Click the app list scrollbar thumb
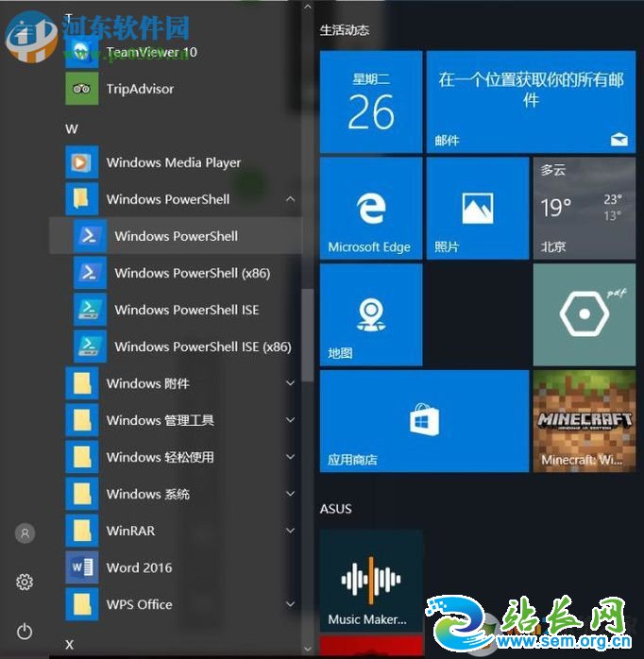 (x=308, y=335)
